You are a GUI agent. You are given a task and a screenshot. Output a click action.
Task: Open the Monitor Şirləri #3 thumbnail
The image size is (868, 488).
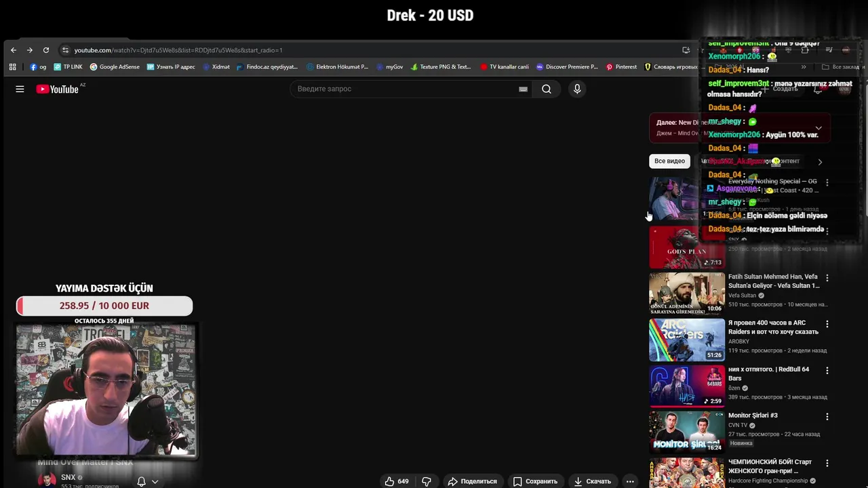click(687, 432)
